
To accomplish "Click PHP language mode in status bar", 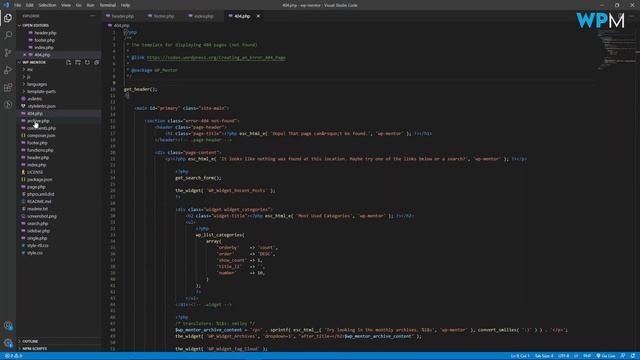I will click(587, 356).
